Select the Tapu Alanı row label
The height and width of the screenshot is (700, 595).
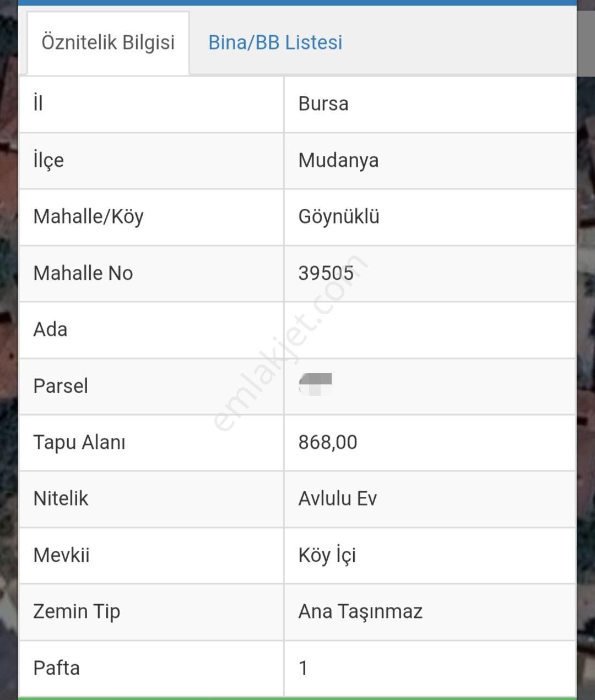[x=79, y=442]
